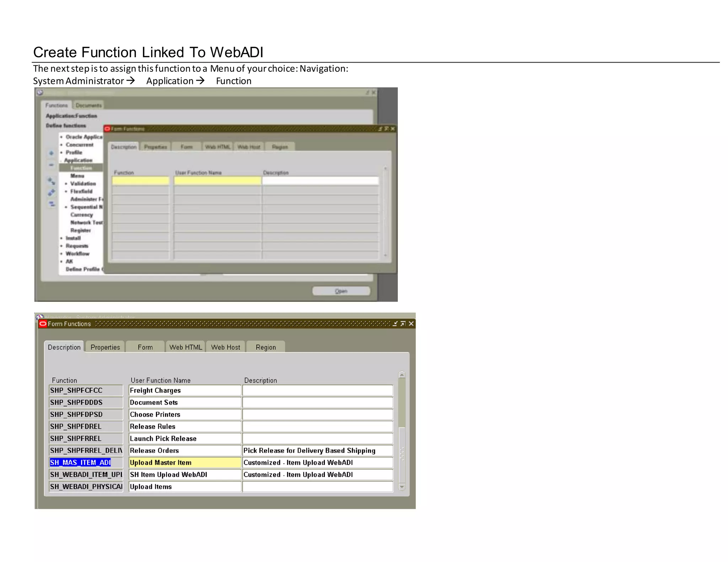Viewport: 728px width, 562px height.
Task: Select the Currency item in Navigator tree
Action: pyautogui.click(x=81, y=215)
